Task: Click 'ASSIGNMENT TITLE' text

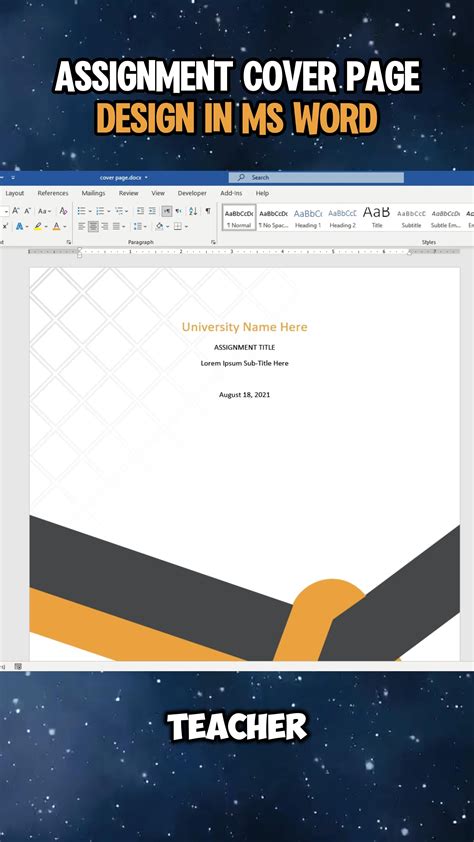Action: [244, 347]
